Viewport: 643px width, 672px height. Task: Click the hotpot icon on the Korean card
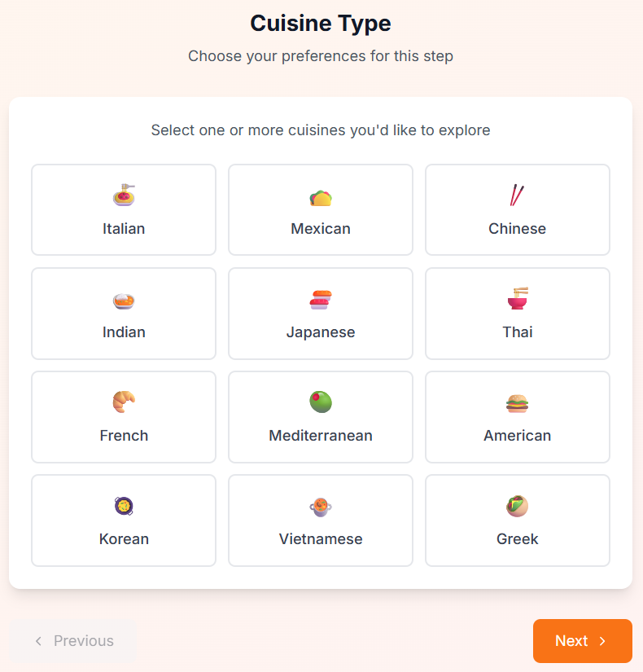point(124,505)
